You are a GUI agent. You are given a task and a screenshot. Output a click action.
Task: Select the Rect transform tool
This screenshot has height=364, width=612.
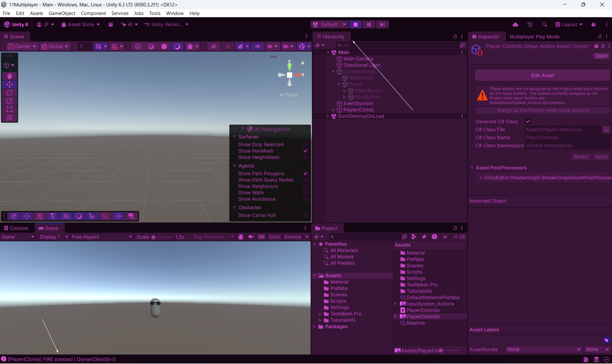[10, 109]
